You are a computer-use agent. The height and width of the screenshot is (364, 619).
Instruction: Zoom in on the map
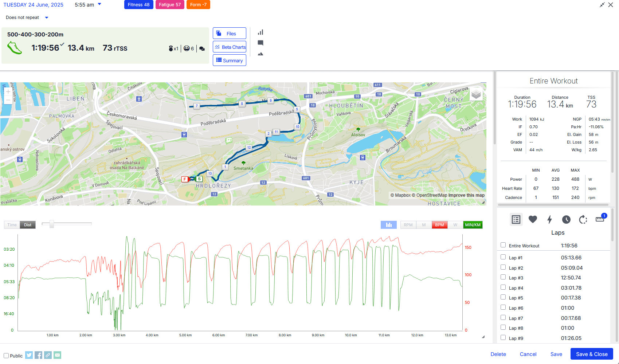click(8, 92)
